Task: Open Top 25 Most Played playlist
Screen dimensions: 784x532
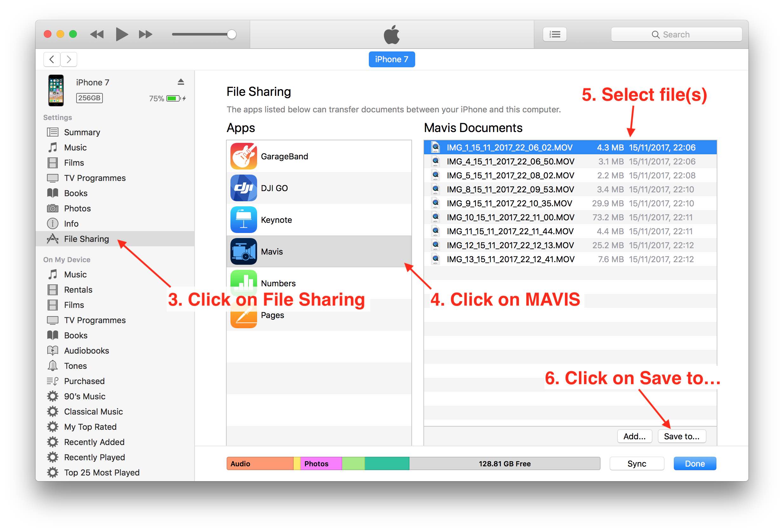Action: click(115, 472)
